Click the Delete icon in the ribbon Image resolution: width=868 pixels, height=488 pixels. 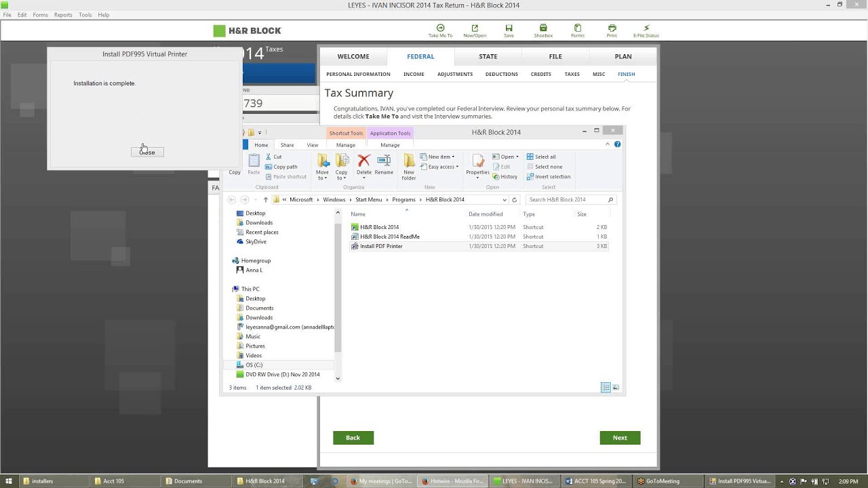(364, 164)
